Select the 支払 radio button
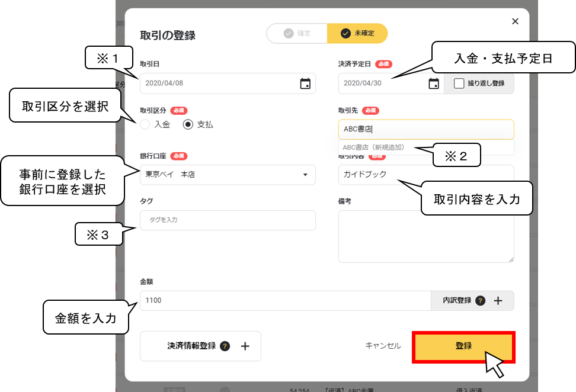Viewport: 576px width, 392px height. tap(188, 125)
